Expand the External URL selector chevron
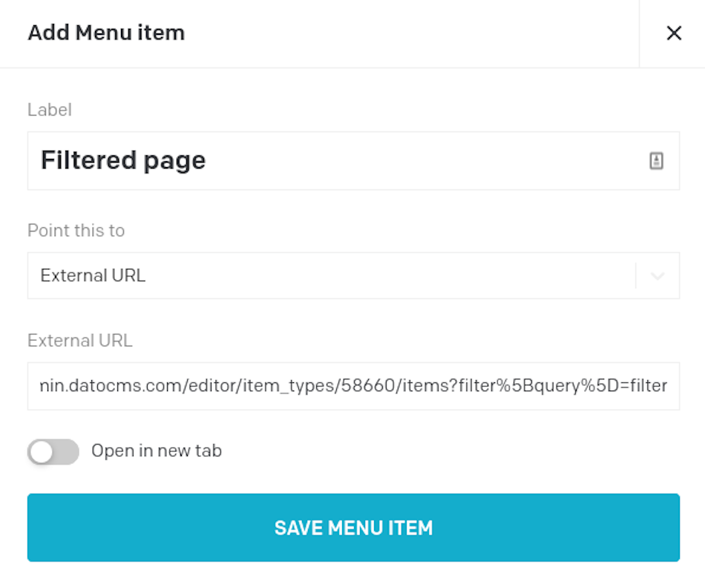The width and height of the screenshot is (705, 588). pos(656,275)
